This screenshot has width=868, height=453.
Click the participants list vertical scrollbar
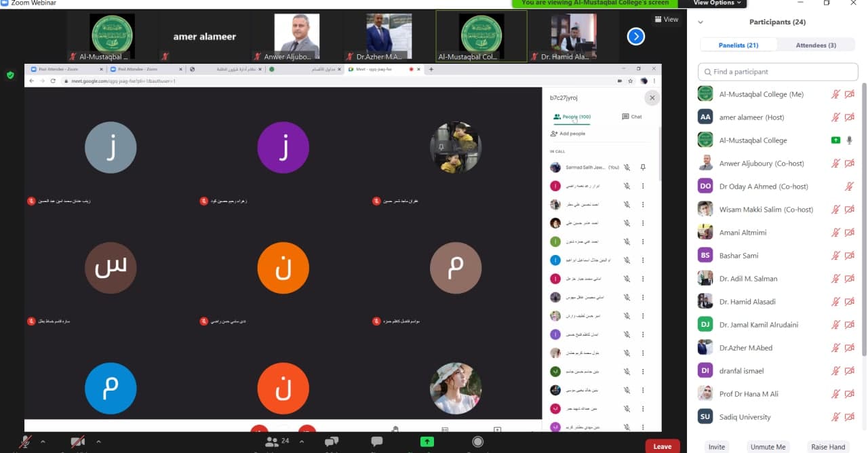pyautogui.click(x=864, y=217)
